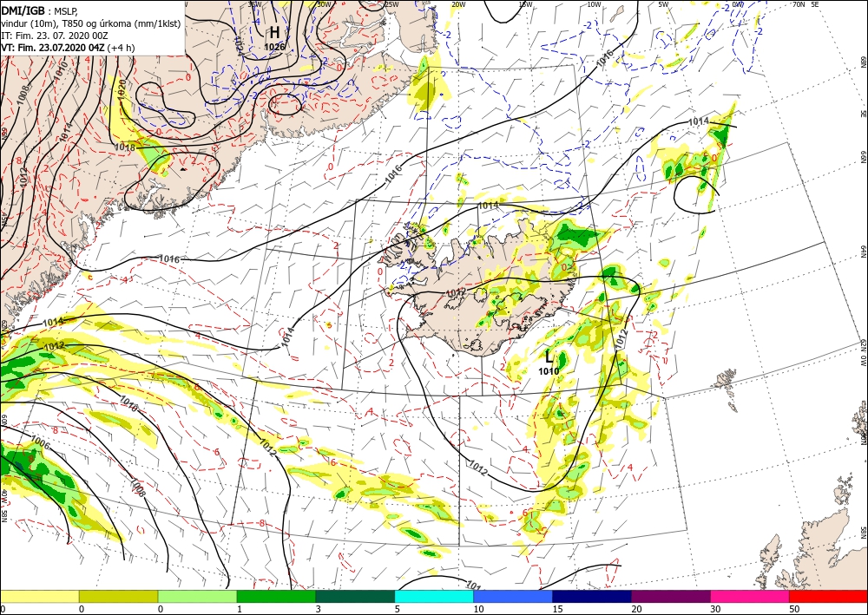
Task: Click the '1026' pressure value under H
Action: pos(274,47)
